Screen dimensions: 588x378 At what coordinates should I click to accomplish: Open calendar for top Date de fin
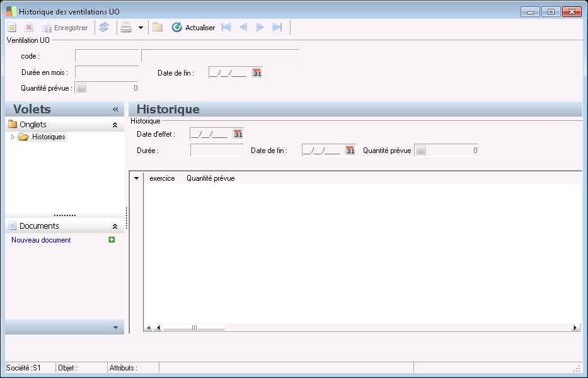pyautogui.click(x=257, y=73)
